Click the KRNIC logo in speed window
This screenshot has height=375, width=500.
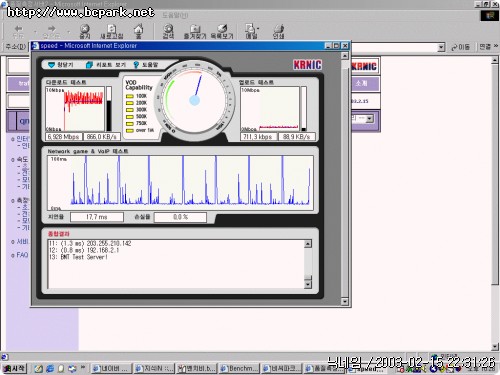click(307, 65)
